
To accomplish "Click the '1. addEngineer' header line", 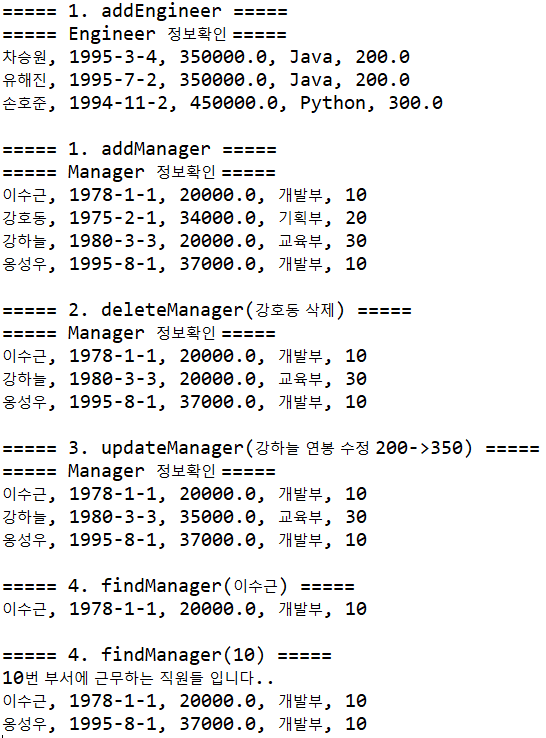I will [x=145, y=11].
